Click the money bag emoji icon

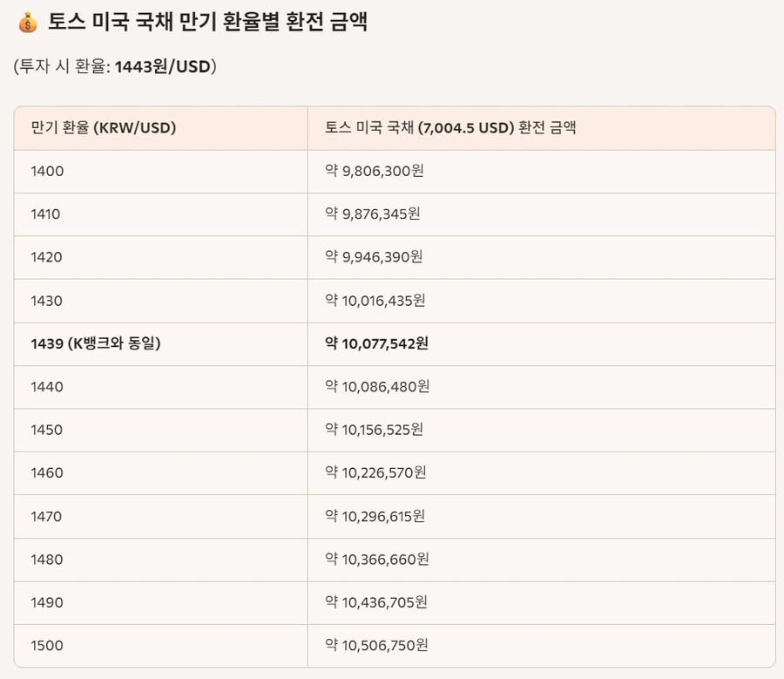[x=27, y=24]
